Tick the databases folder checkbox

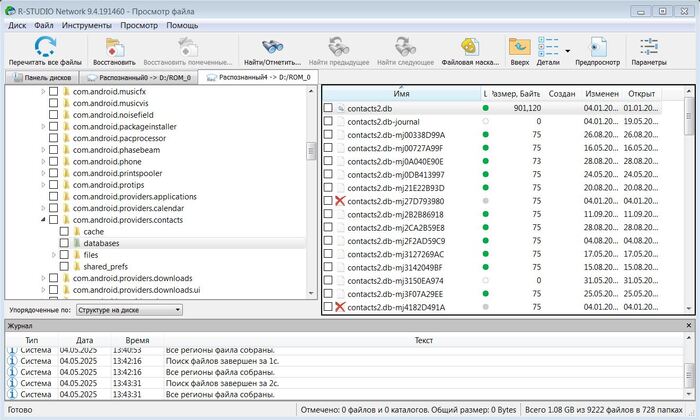[64, 243]
